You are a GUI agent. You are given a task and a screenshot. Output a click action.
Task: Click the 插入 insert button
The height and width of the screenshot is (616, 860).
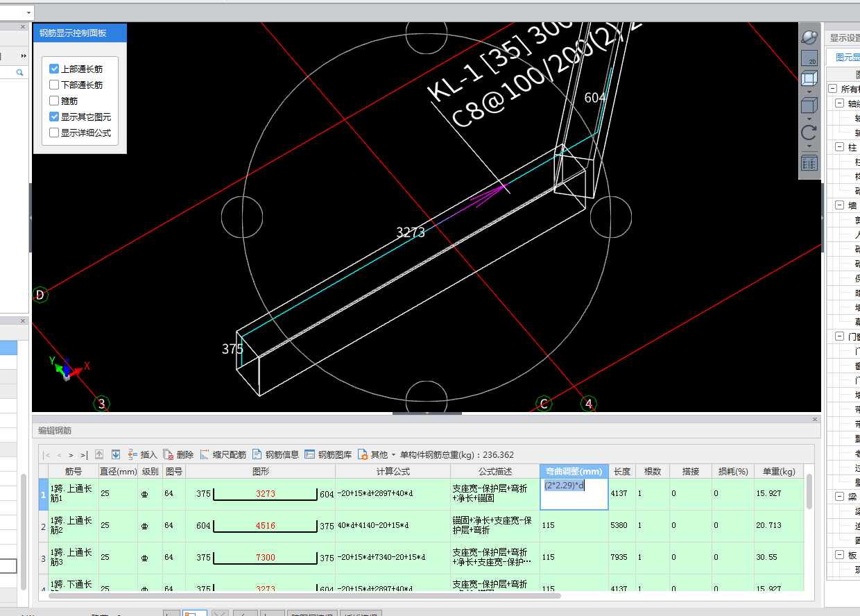tap(143, 455)
